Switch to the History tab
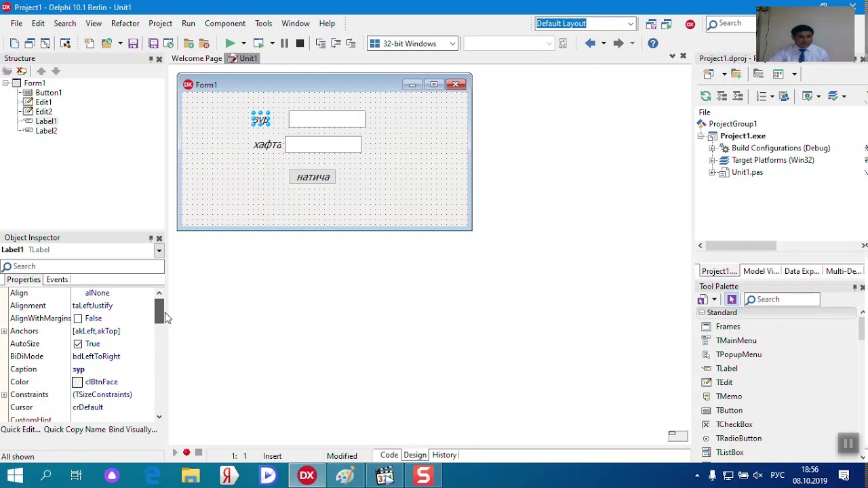 [444, 455]
